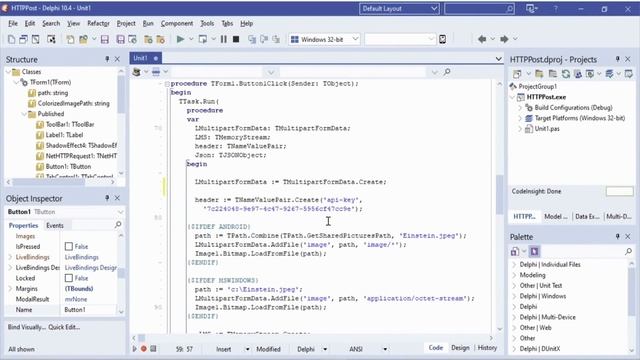Click the search icon in Object Inspector
640x360 pixels.
tap(118, 224)
